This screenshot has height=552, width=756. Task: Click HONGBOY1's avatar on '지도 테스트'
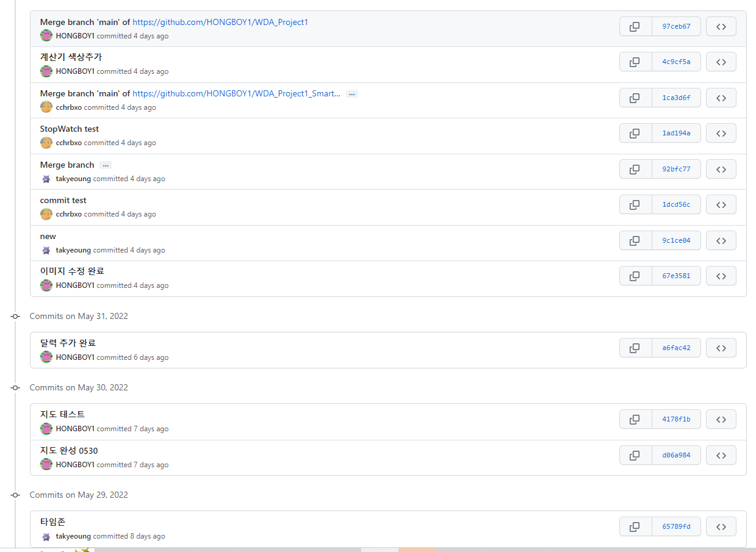coord(46,429)
